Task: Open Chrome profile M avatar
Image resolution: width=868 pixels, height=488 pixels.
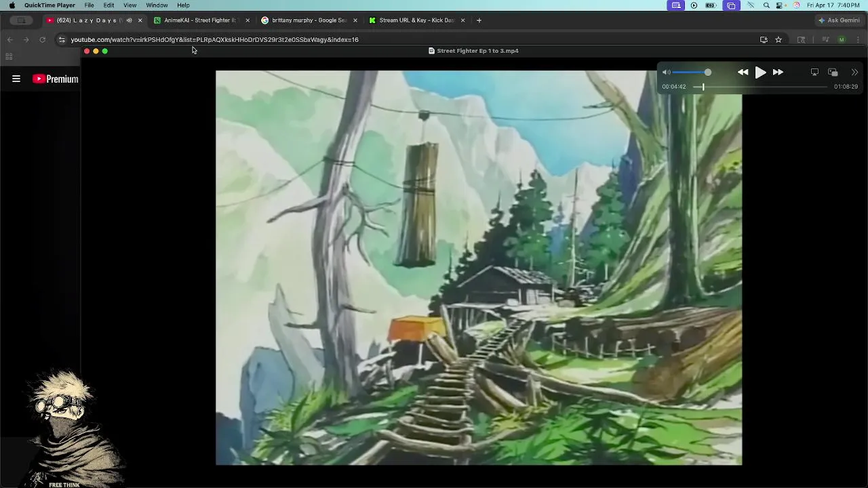Action: (x=842, y=39)
